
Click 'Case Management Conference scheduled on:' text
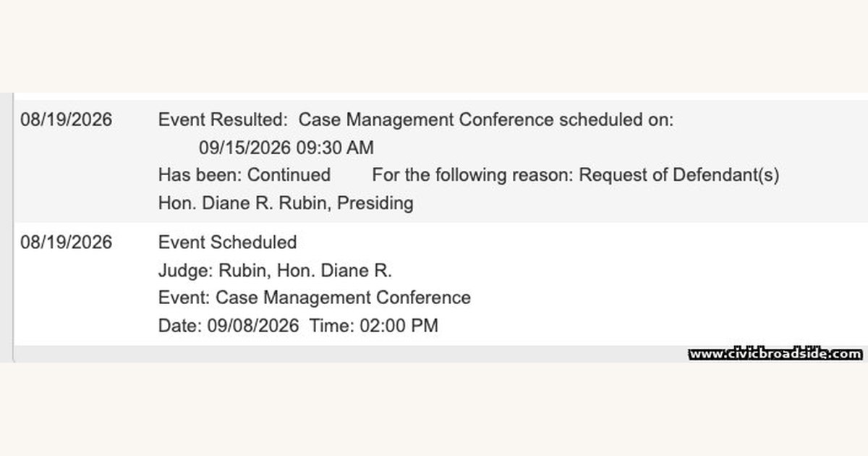(486, 119)
